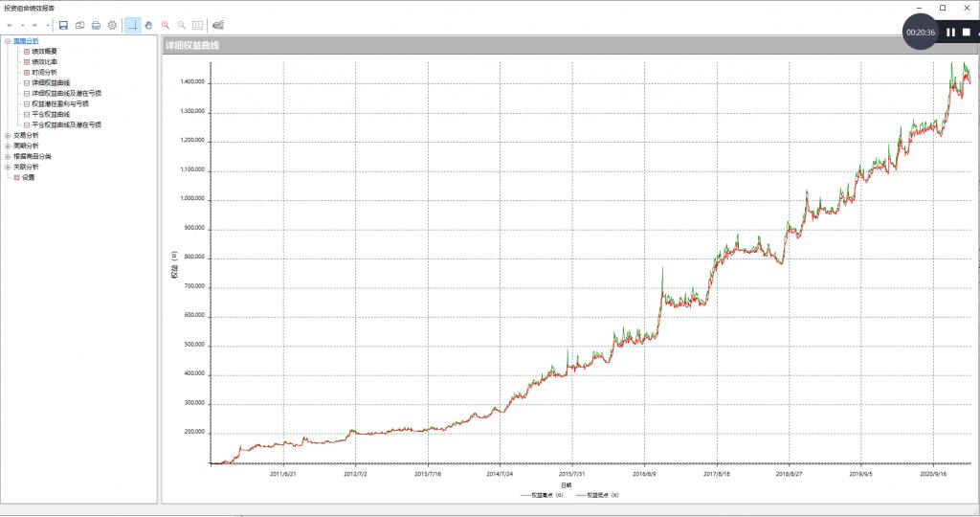Maximize the report window
The image size is (980, 517).
coord(943,8)
